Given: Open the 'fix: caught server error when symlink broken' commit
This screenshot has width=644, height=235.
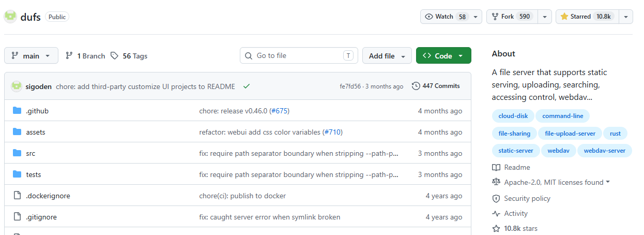Looking at the screenshot, I should pyautogui.click(x=270, y=217).
